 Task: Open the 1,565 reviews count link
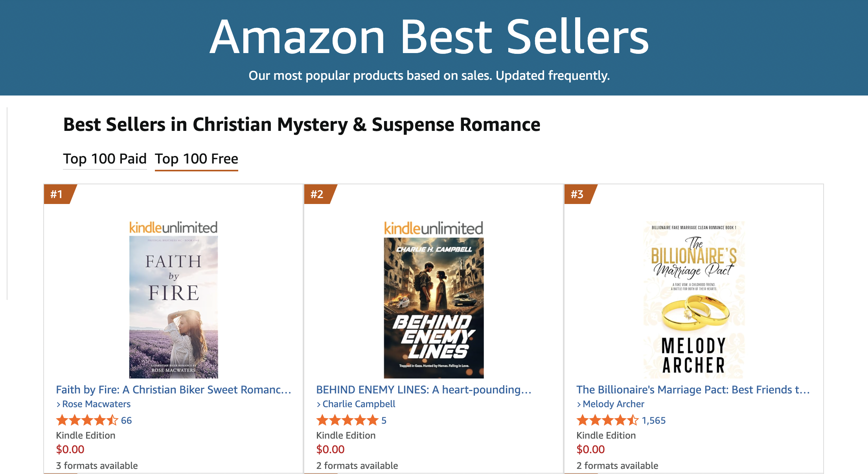coord(653,421)
